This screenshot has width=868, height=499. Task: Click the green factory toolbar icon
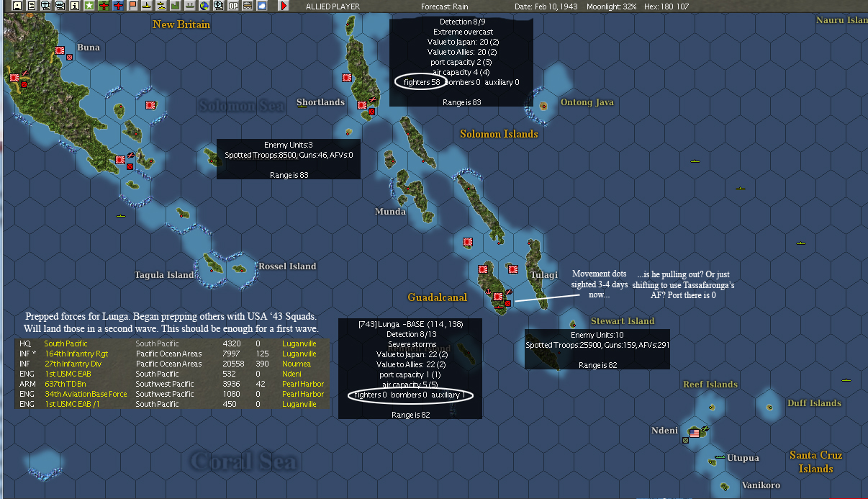pyautogui.click(x=175, y=6)
